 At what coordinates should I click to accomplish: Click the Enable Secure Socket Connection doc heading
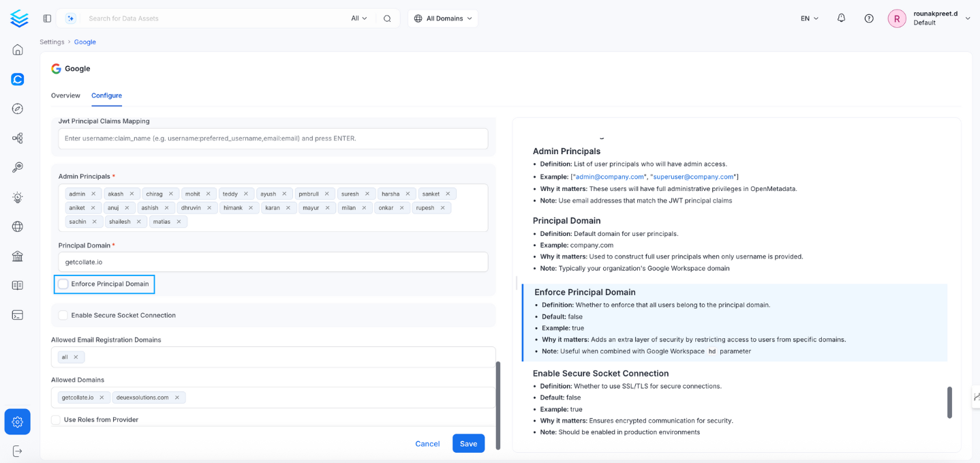point(600,374)
